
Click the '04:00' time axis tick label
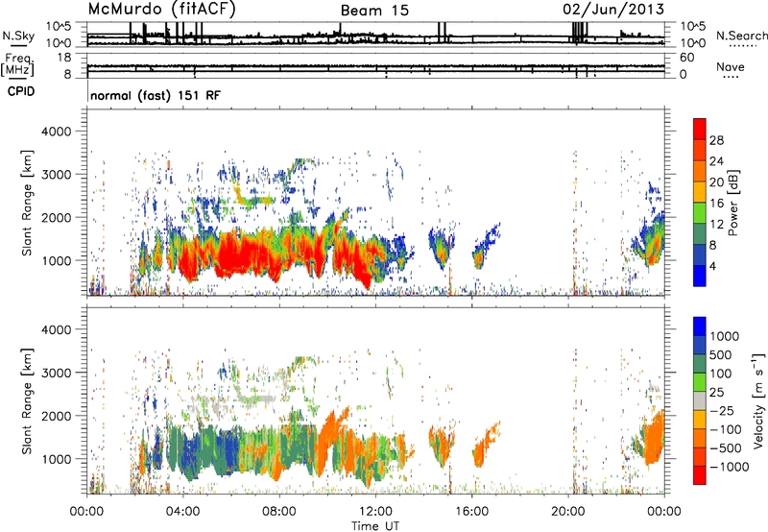(183, 512)
